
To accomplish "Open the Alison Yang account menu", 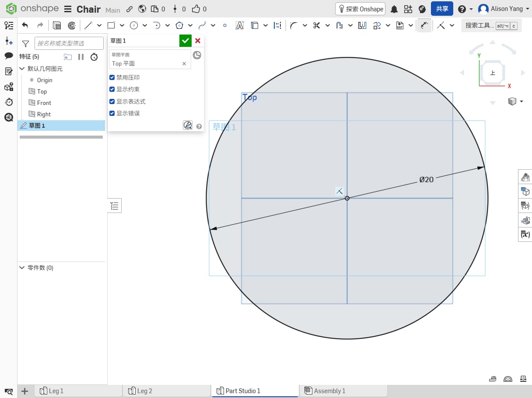I will coord(504,9).
